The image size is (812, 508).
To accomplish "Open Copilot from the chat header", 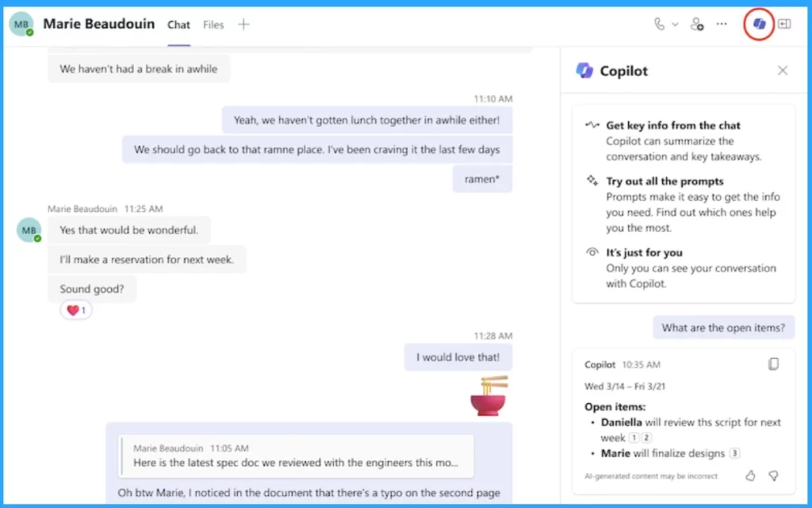I will click(759, 25).
